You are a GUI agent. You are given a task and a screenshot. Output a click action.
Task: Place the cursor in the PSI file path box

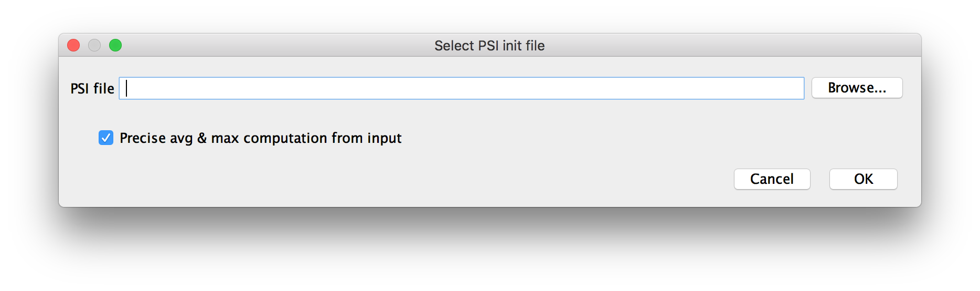coord(462,88)
